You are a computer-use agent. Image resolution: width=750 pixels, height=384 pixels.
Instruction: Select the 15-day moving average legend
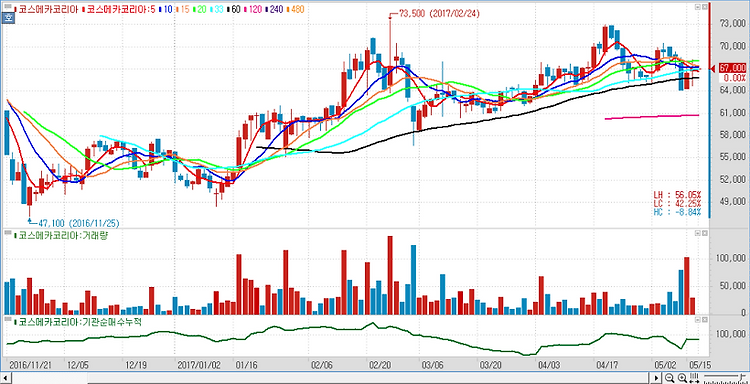pos(183,9)
